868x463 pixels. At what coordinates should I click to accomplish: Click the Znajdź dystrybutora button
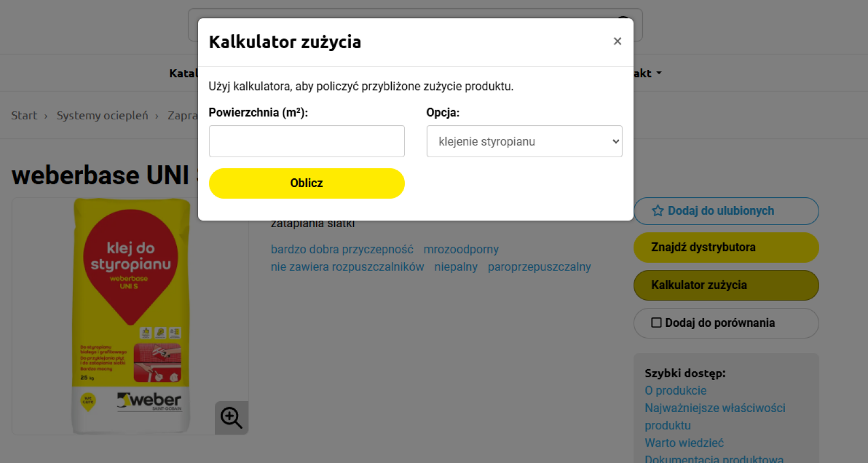point(726,247)
